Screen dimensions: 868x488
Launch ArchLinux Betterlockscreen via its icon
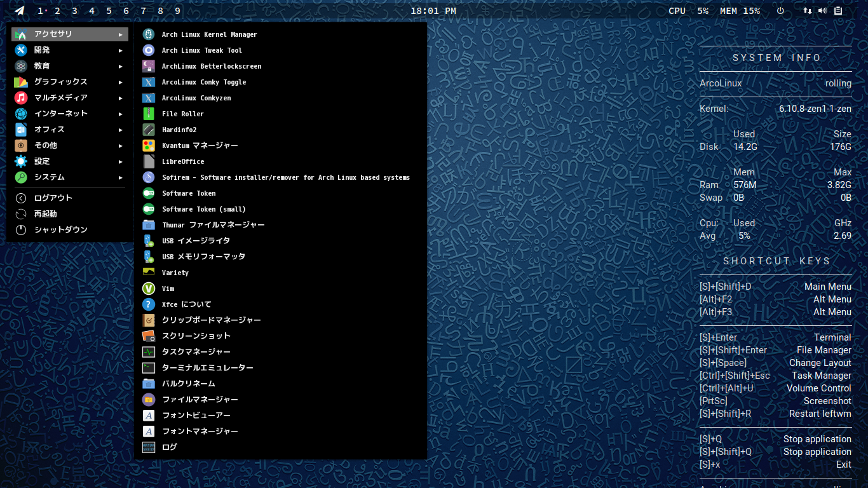pyautogui.click(x=149, y=66)
